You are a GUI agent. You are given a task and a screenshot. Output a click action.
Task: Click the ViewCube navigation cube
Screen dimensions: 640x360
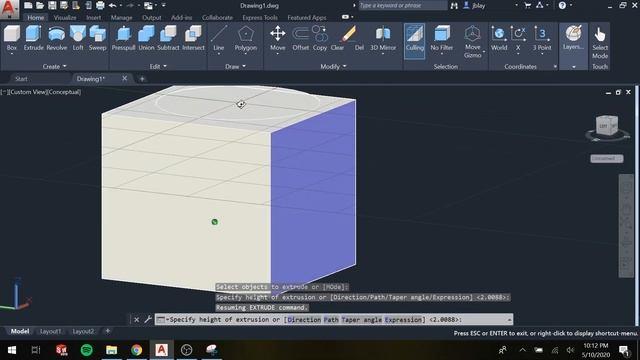pos(607,126)
